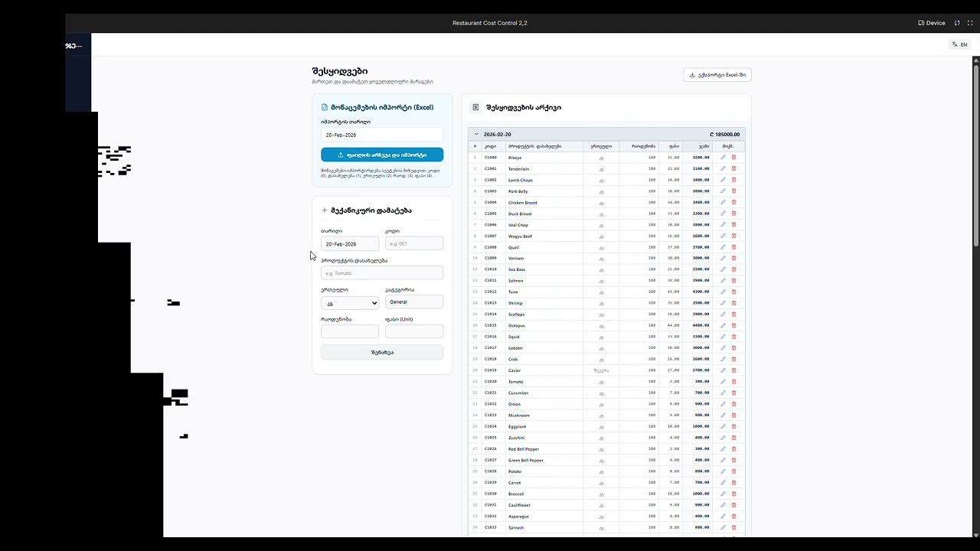980x551 pixels.
Task: Open the Device preview selector
Action: pos(932,23)
